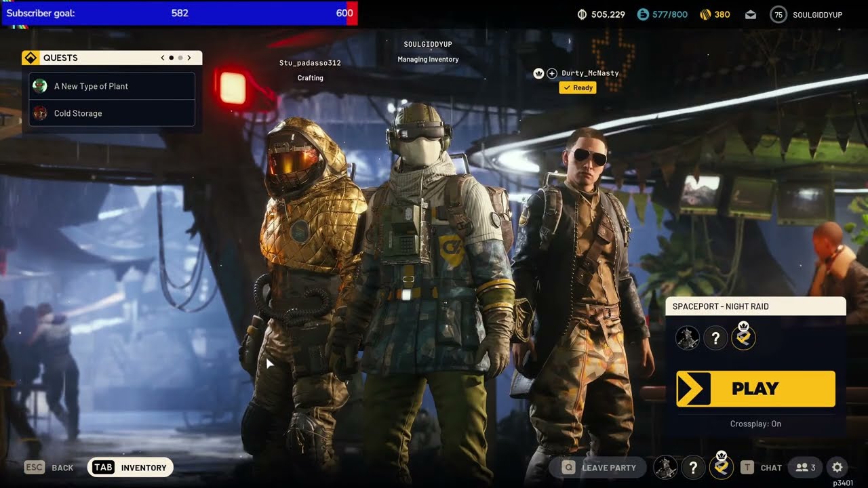Image resolution: width=868 pixels, height=488 pixels.
Task: Open the inbox mail icon
Action: pyautogui.click(x=751, y=15)
